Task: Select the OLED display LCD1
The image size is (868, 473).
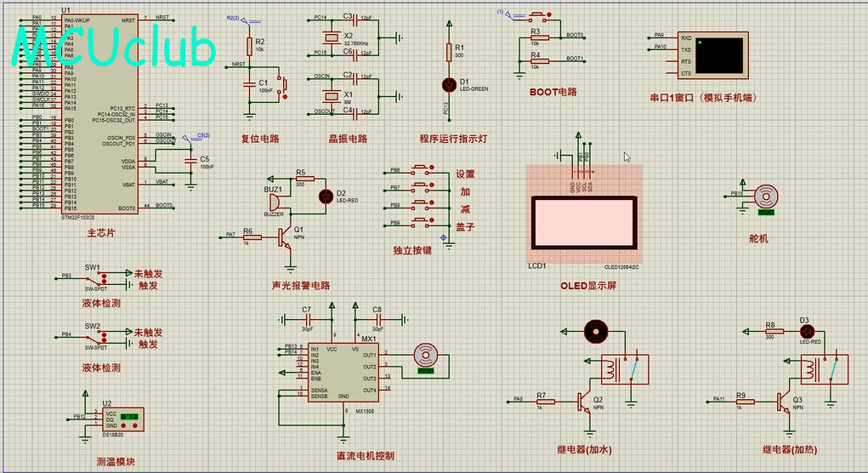Action: point(584,223)
